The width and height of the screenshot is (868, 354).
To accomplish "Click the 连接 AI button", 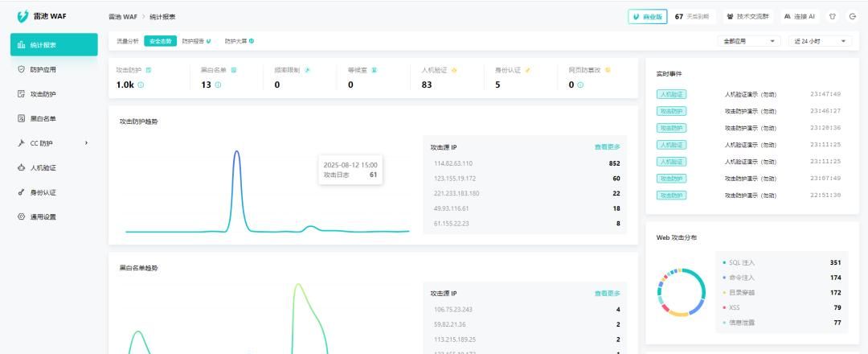I will click(800, 17).
